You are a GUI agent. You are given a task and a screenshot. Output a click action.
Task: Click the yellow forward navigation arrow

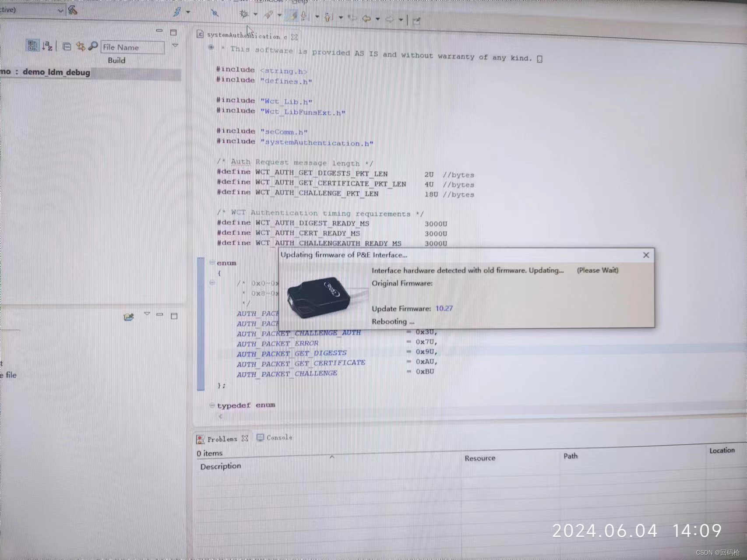391,20
